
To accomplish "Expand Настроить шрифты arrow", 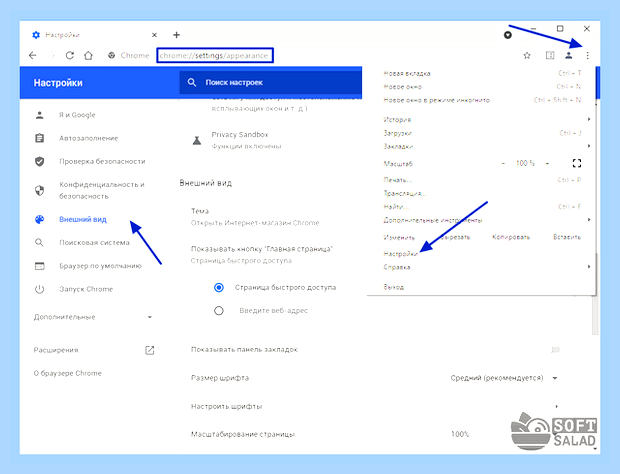I will [556, 406].
